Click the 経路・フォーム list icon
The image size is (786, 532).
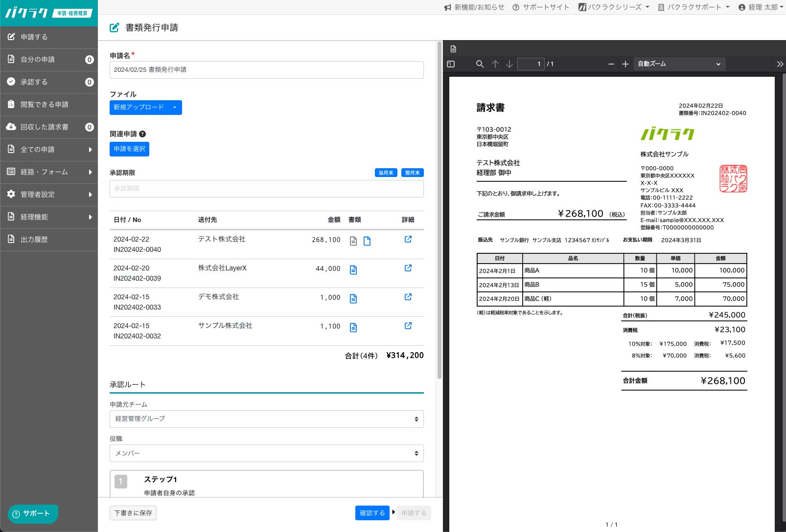click(x=11, y=172)
